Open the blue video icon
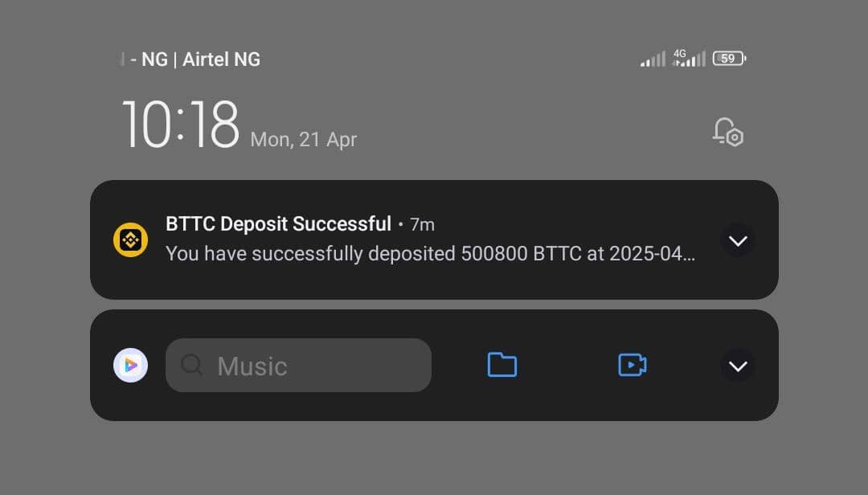This screenshot has height=495, width=868. coord(633,365)
